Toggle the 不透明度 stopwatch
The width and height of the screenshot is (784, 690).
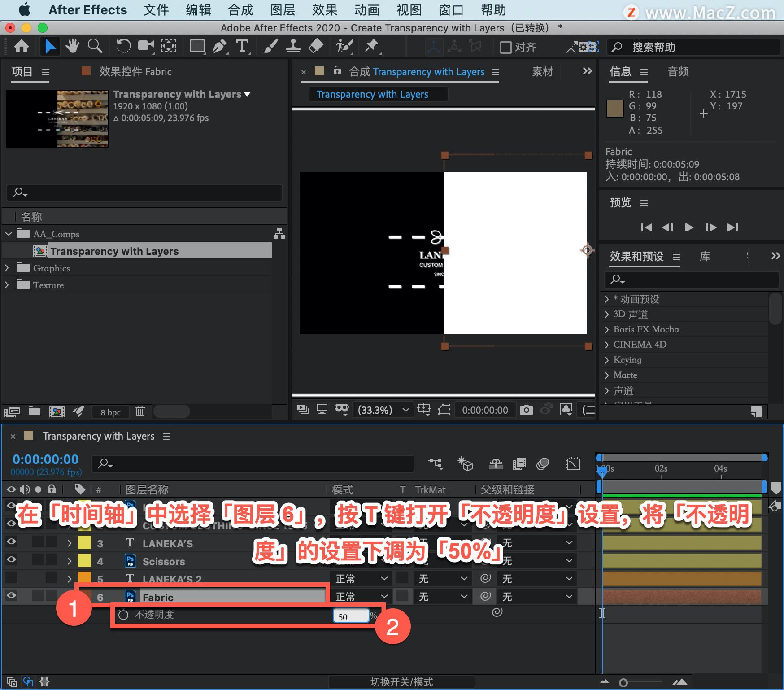[x=123, y=615]
